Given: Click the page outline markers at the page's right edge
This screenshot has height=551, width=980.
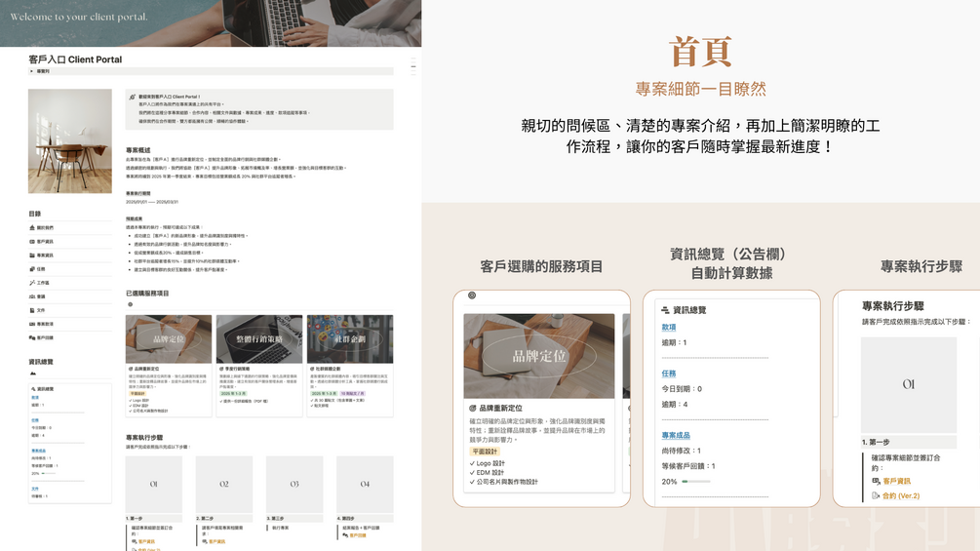Looking at the screenshot, I should pyautogui.click(x=413, y=66).
